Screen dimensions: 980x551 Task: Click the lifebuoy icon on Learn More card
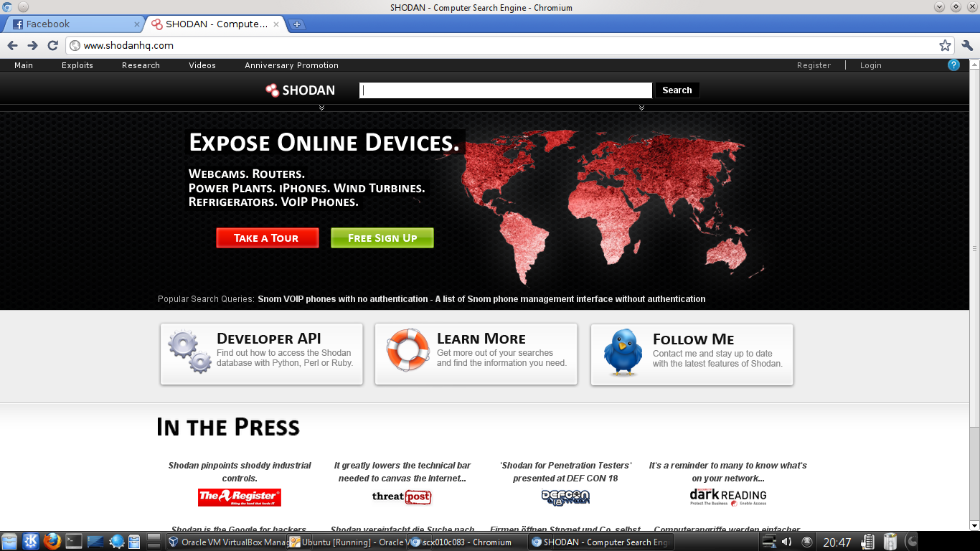pyautogui.click(x=408, y=349)
